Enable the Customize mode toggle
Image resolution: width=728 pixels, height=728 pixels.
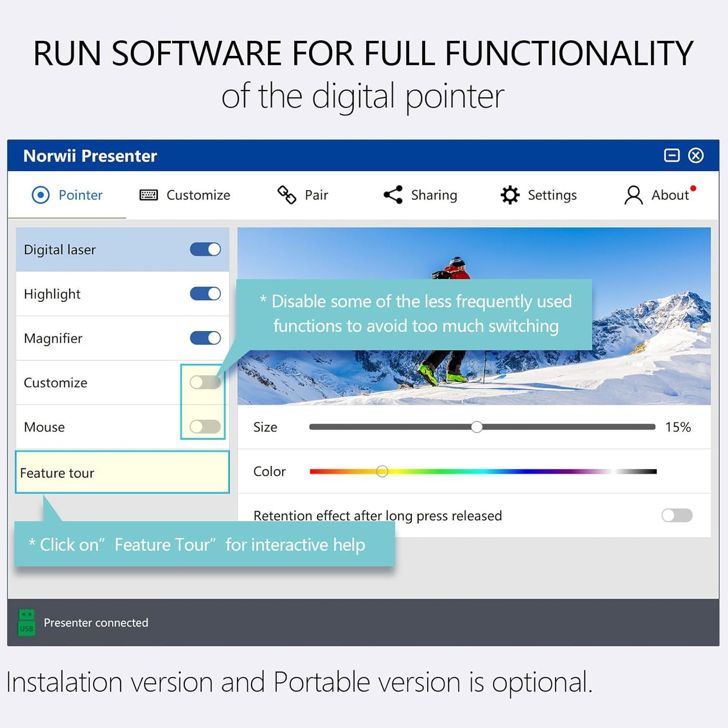coord(205,382)
